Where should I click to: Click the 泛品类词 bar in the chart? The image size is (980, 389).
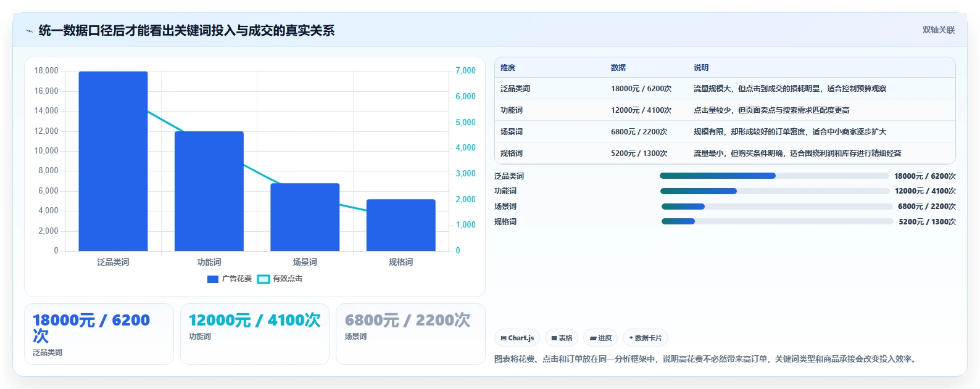tap(113, 161)
